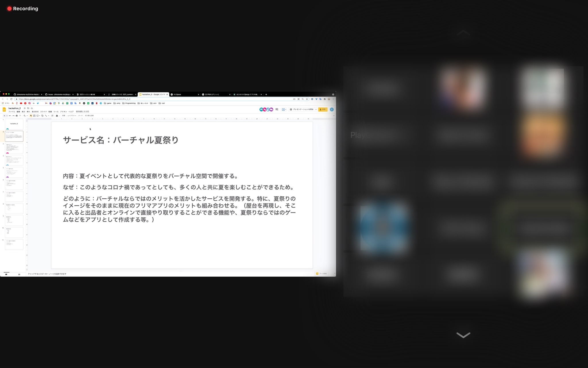Open the Chrome three-dot menu
The height and width of the screenshot is (368, 588).
coord(333,99)
